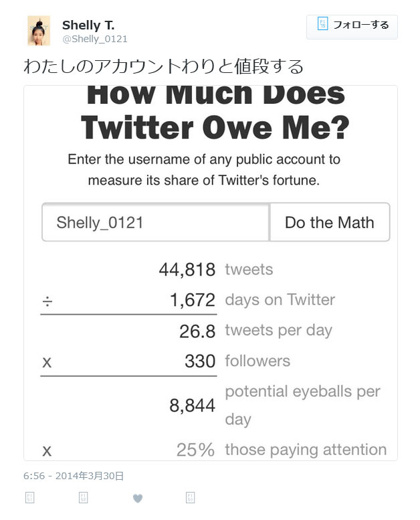Click the Twitter Owe Me? headline

click(215, 128)
